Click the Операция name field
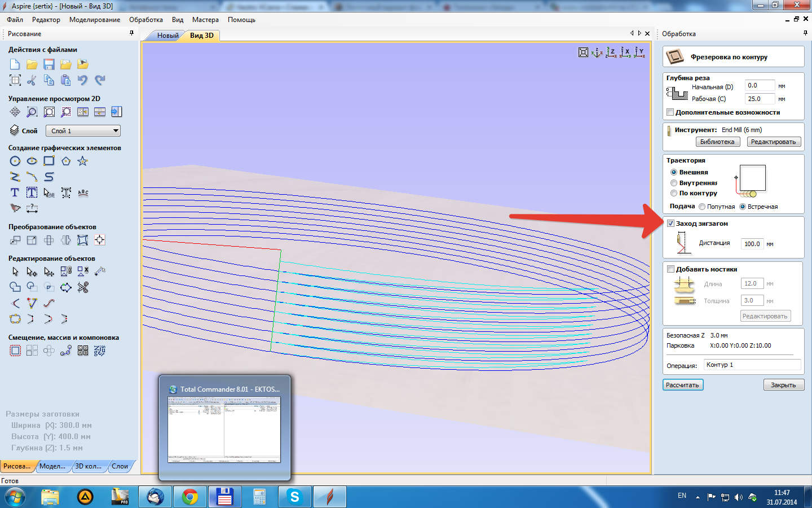Viewport: 812px width, 508px height. pyautogui.click(x=752, y=365)
